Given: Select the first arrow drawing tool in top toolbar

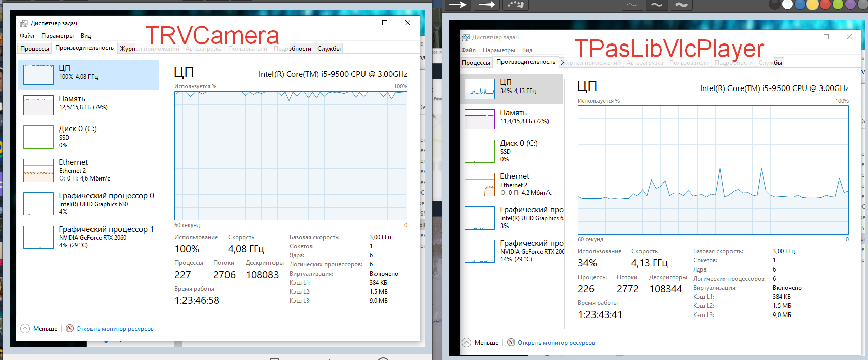Looking at the screenshot, I should 458,5.
